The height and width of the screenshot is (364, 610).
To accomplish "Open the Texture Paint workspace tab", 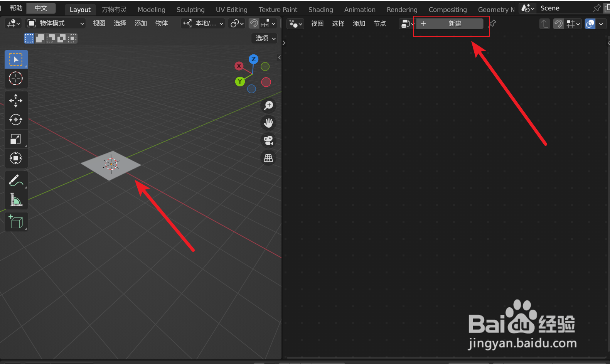I will 278,10.
